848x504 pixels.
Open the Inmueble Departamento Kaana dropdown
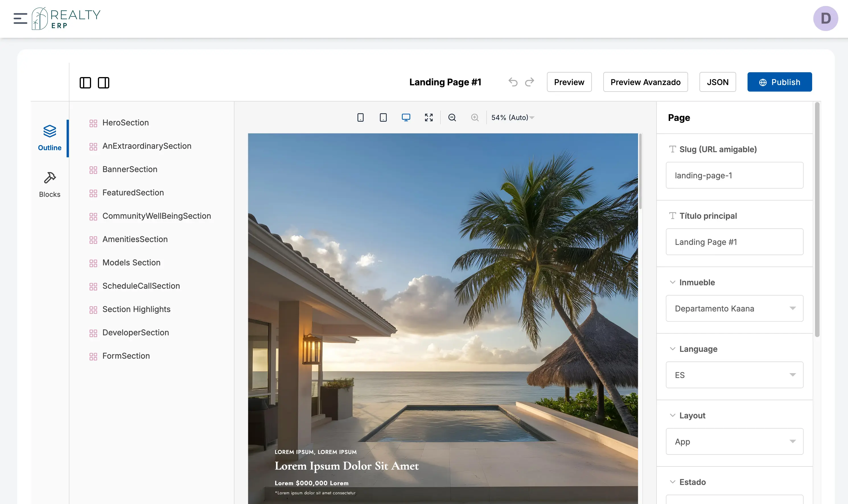point(734,308)
